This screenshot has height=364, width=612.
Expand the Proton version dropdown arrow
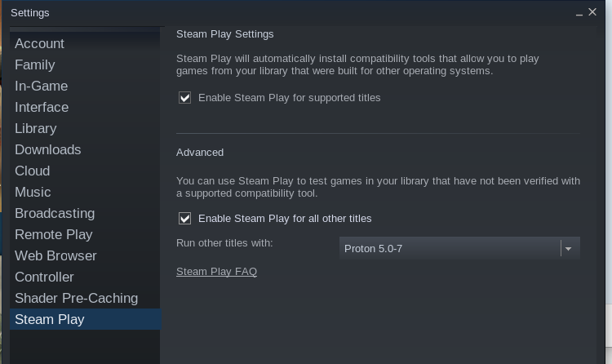pos(569,248)
